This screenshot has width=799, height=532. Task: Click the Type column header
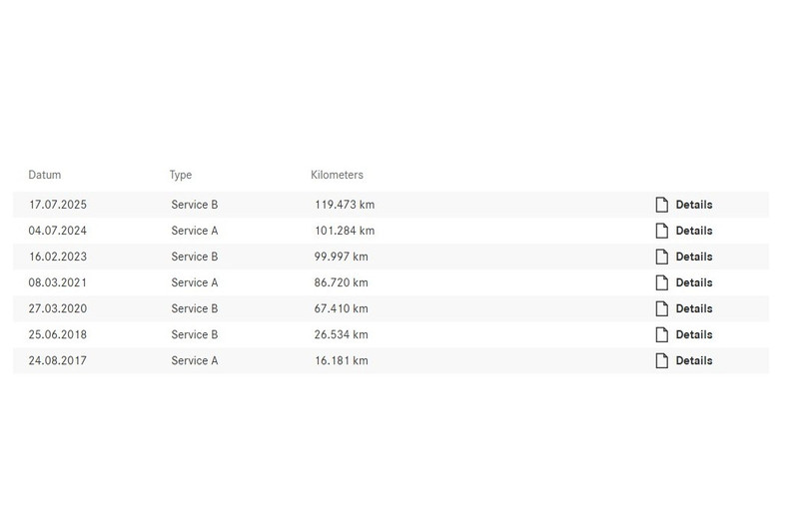coord(181,175)
